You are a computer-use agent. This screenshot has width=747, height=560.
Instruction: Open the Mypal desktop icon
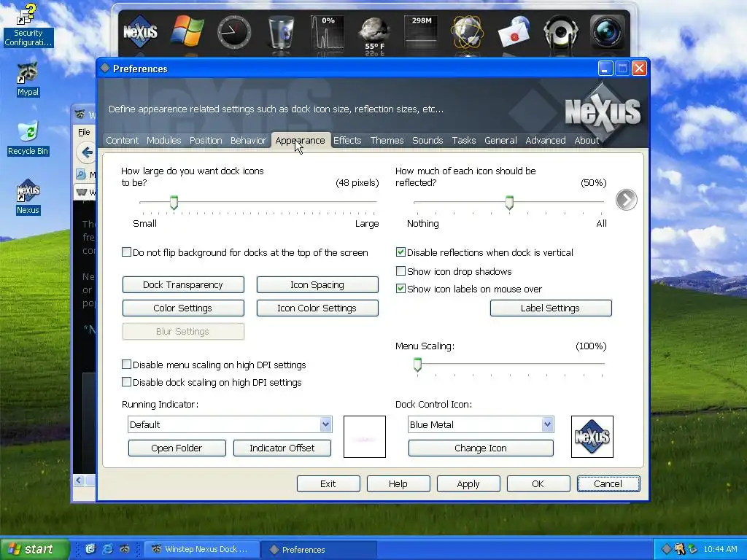pos(28,79)
